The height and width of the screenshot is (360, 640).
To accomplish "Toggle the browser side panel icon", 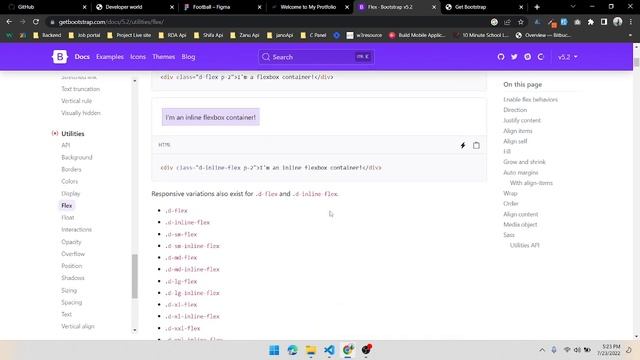I will [604, 22].
